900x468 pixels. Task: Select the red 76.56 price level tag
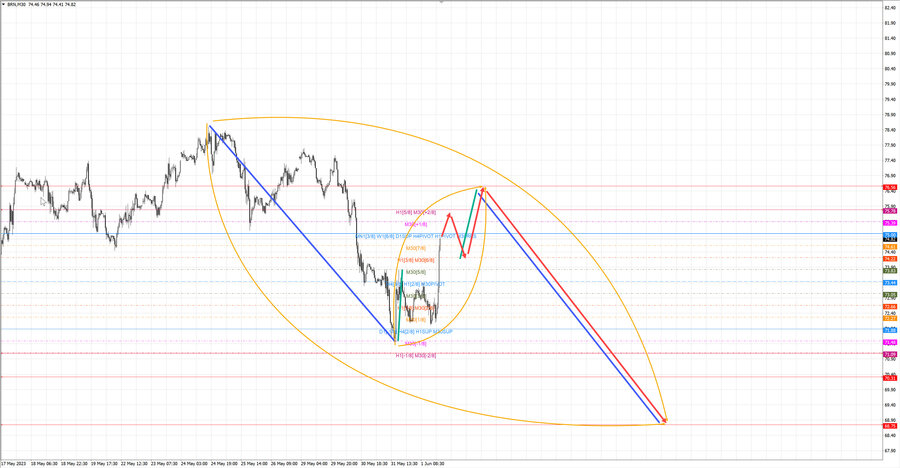(x=890, y=187)
